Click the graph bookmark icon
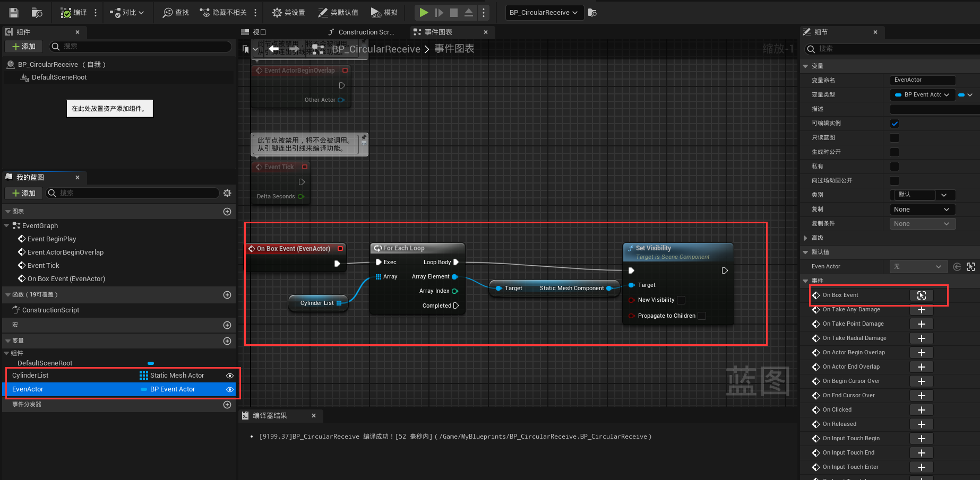The height and width of the screenshot is (480, 980). (x=245, y=49)
